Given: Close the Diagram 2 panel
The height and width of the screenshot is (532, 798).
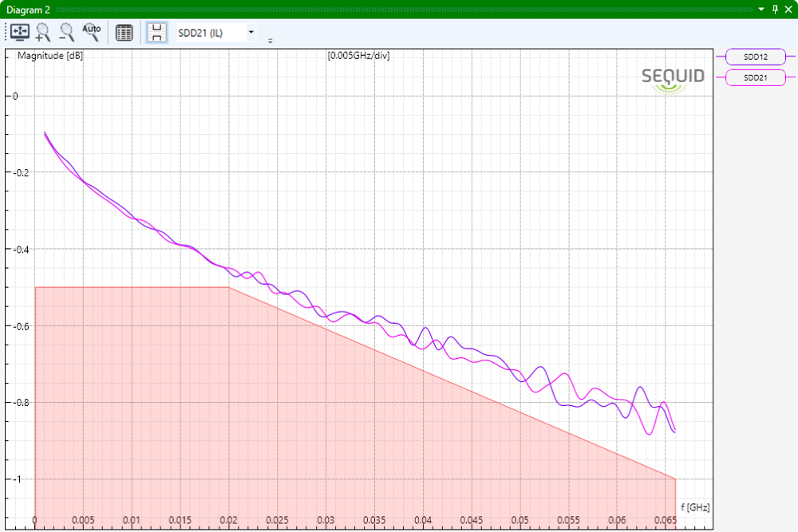Looking at the screenshot, I should pos(788,9).
